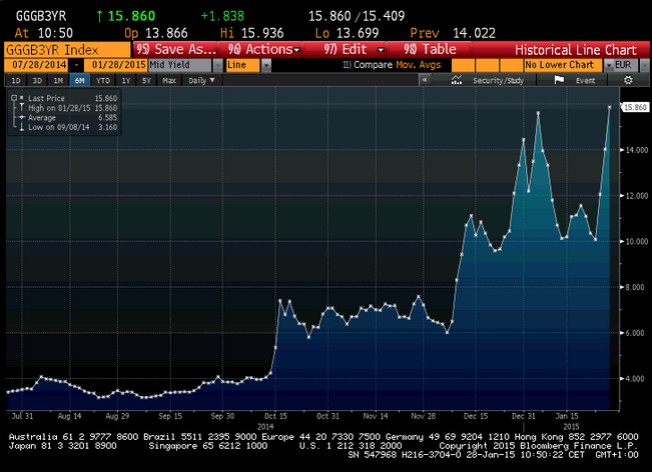
Task: Select the 6M time range
Action: tap(79, 80)
